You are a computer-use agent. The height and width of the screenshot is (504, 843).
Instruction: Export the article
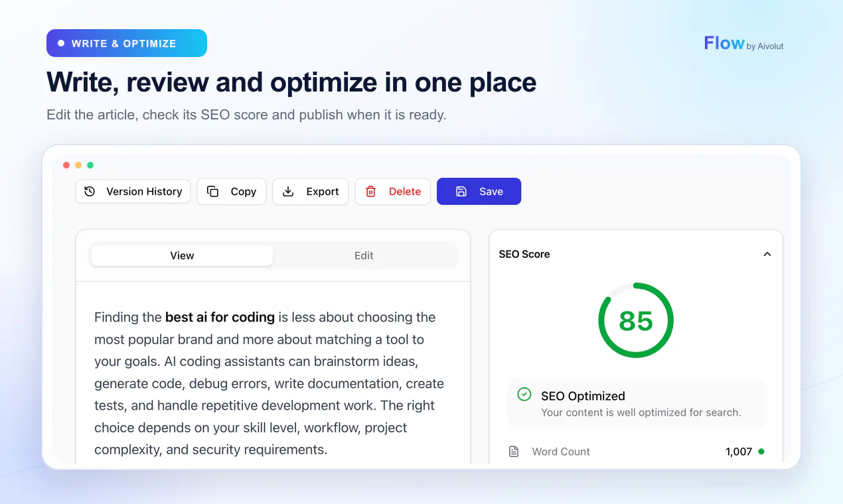(x=311, y=192)
